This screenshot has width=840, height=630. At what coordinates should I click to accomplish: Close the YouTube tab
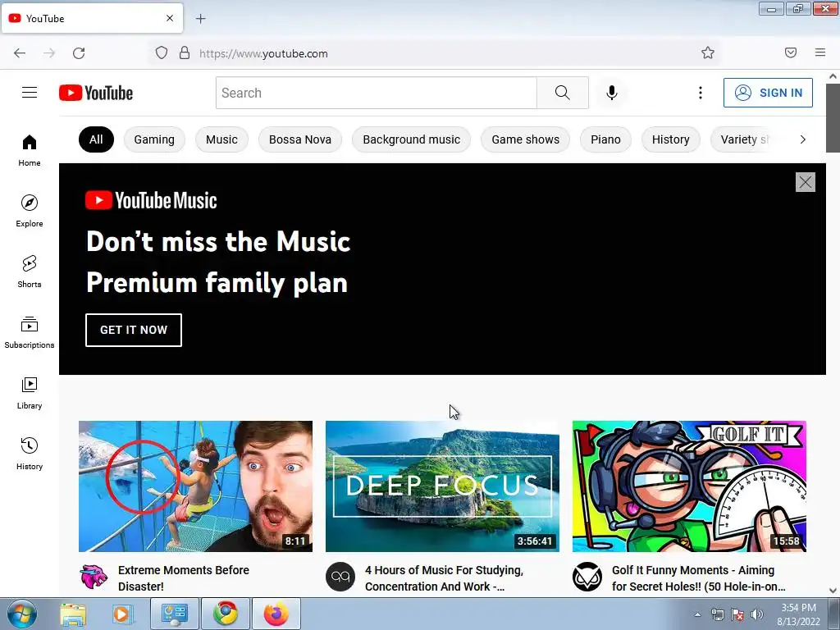(170, 18)
